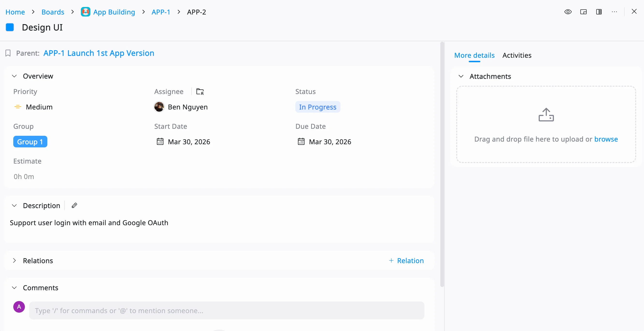Click the blue task type square

[x=10, y=27]
